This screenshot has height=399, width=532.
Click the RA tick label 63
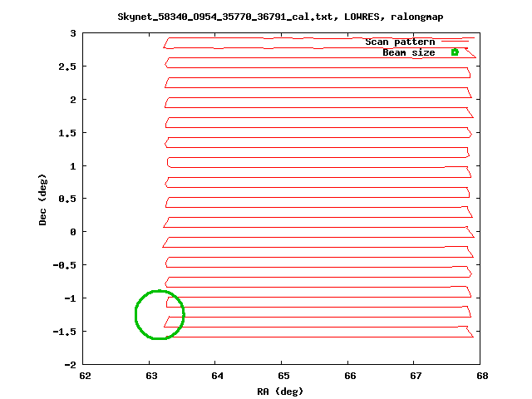coord(151,376)
